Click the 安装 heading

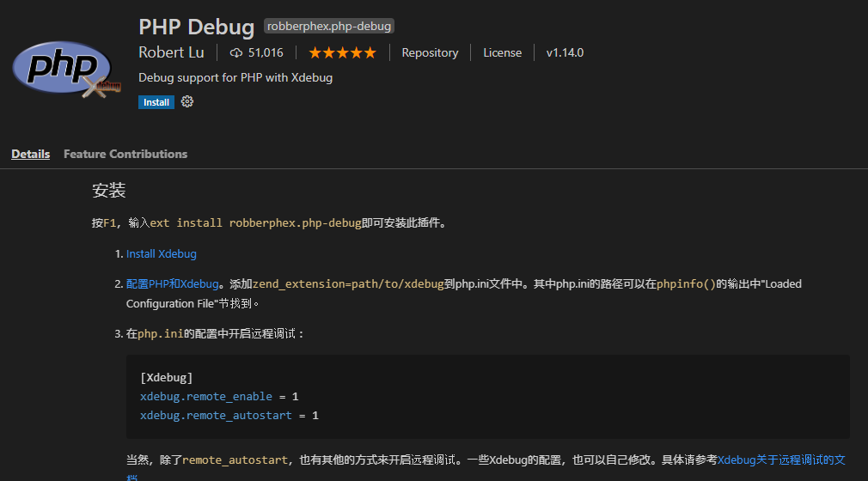click(108, 191)
